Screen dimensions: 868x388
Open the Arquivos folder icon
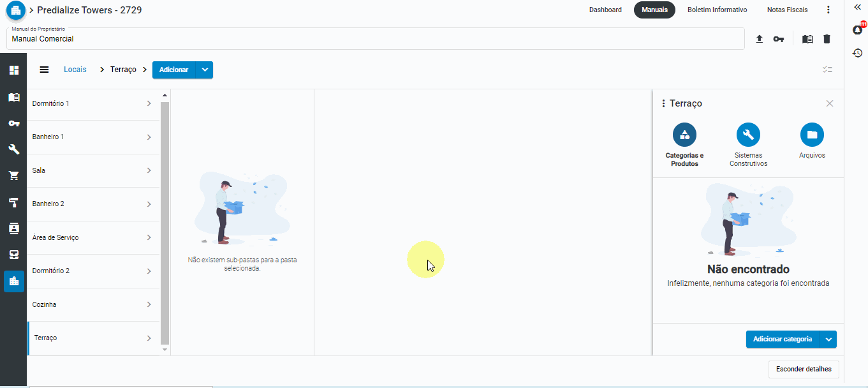tap(812, 135)
